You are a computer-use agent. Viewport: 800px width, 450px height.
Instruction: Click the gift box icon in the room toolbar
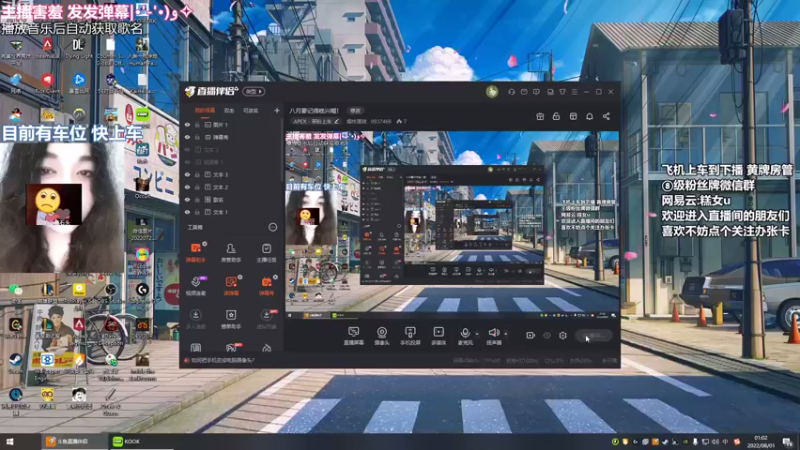click(540, 116)
